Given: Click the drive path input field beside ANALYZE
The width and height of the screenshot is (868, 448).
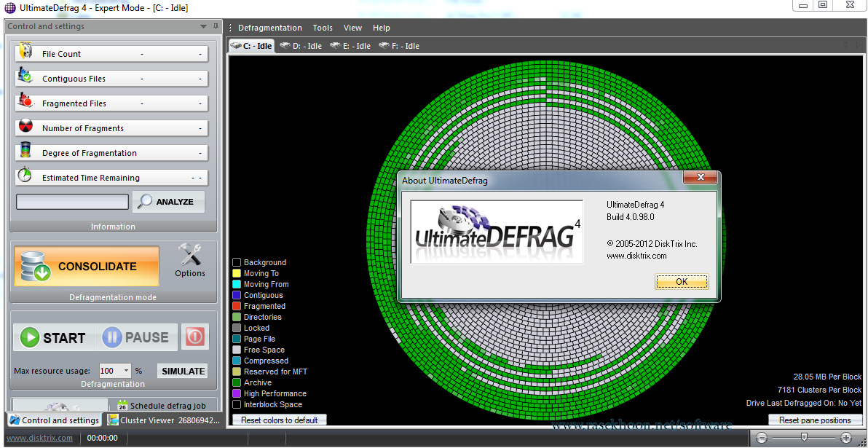Looking at the screenshot, I should [71, 201].
